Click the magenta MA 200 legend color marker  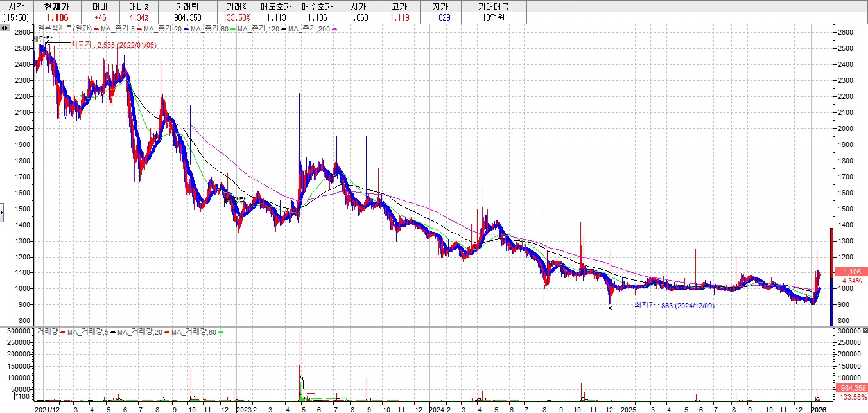tap(334, 29)
